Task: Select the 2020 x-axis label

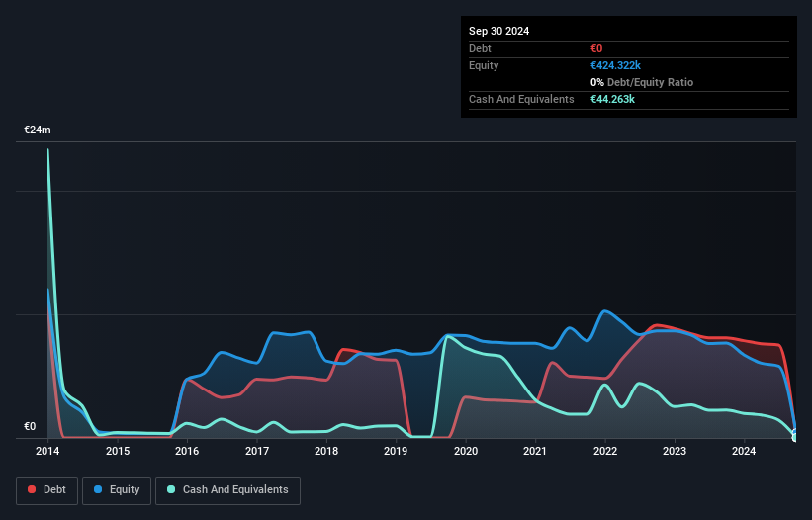Action: (466, 451)
